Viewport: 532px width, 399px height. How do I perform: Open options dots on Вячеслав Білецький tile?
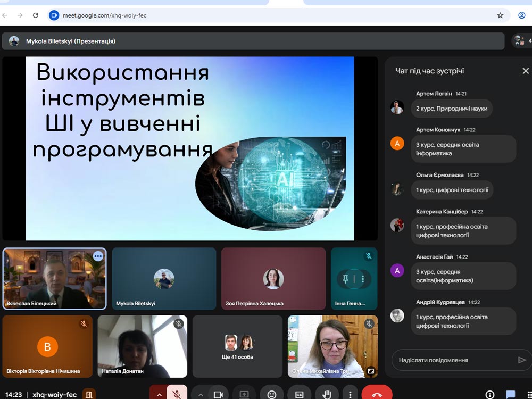98,256
